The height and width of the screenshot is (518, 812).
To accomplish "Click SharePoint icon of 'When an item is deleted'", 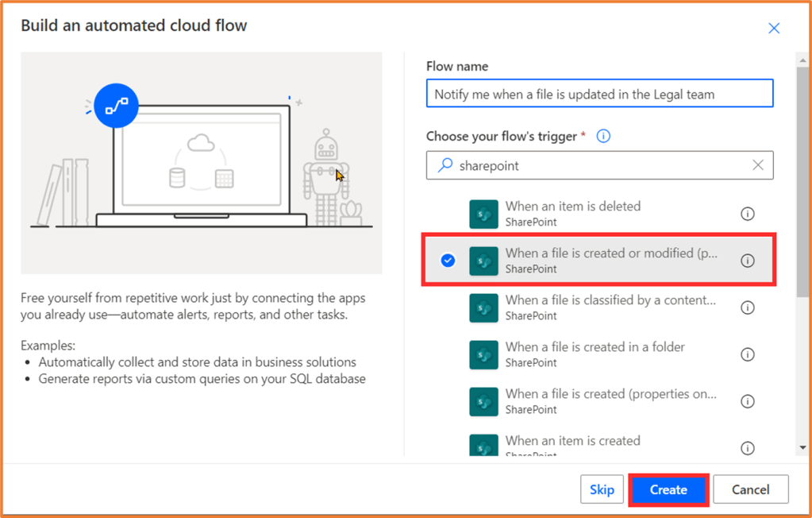I will click(x=483, y=214).
